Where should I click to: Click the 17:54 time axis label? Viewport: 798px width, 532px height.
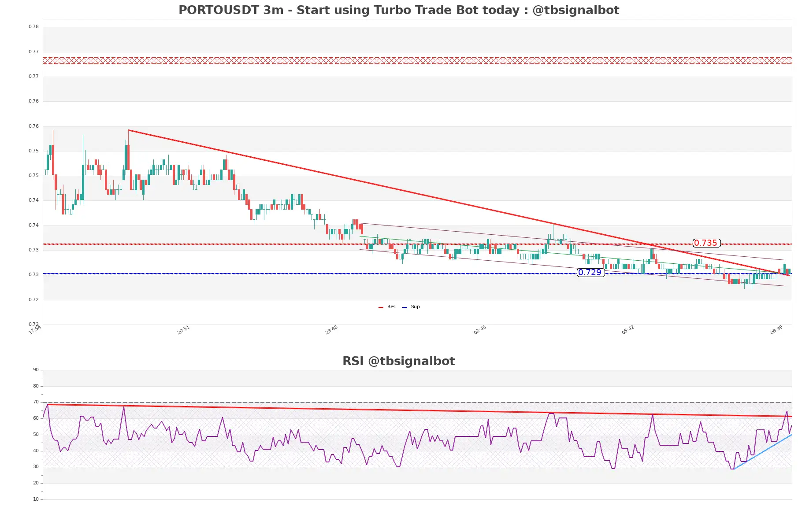(35, 330)
